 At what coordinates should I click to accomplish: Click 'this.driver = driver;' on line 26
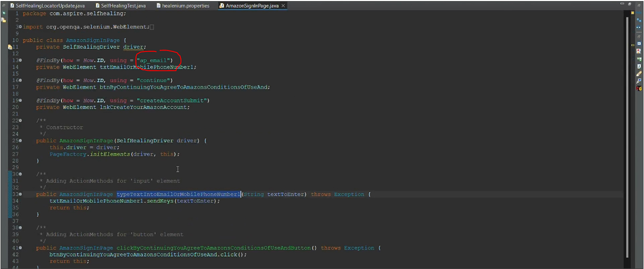[85, 147]
